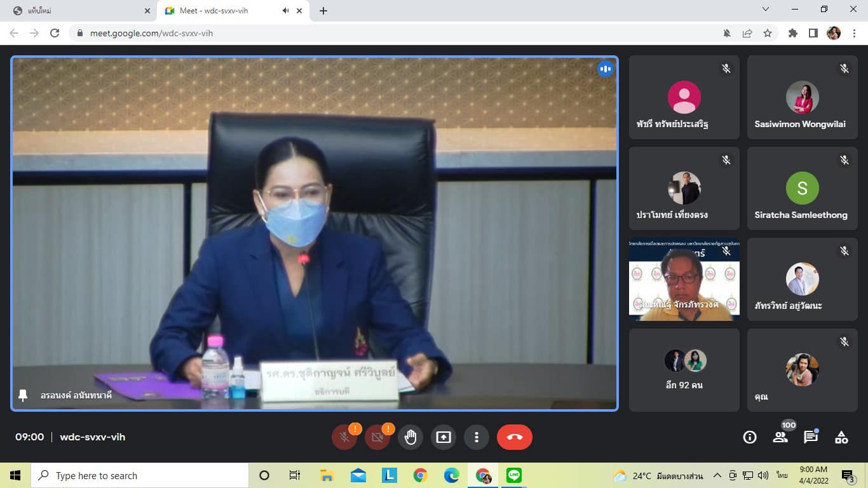Toggle the disabled camera button
868x488 pixels.
click(x=377, y=437)
